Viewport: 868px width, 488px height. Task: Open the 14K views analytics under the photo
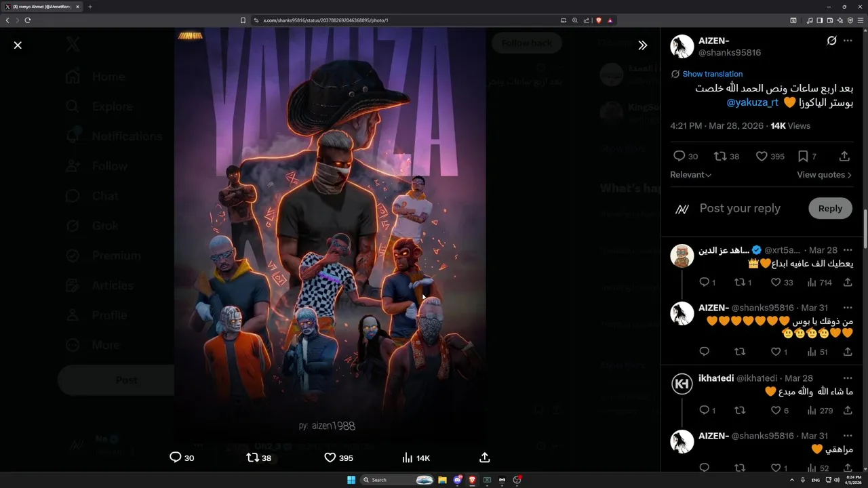pyautogui.click(x=416, y=458)
